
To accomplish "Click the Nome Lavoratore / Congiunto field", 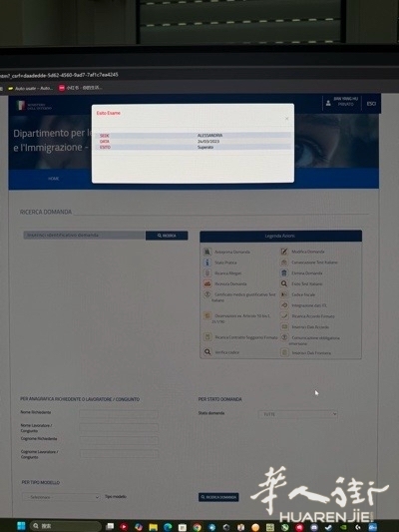I will pos(119,427).
